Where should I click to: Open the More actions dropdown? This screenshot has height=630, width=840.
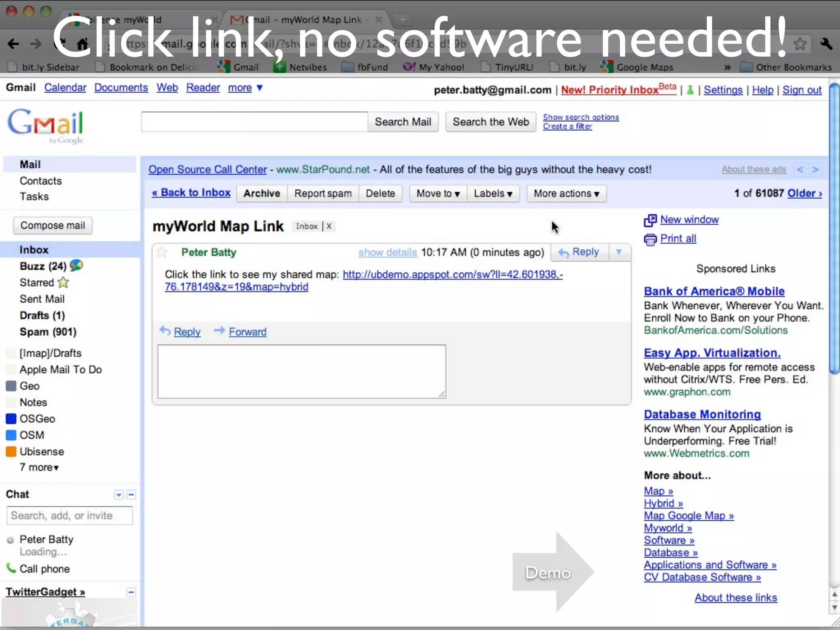(x=566, y=193)
